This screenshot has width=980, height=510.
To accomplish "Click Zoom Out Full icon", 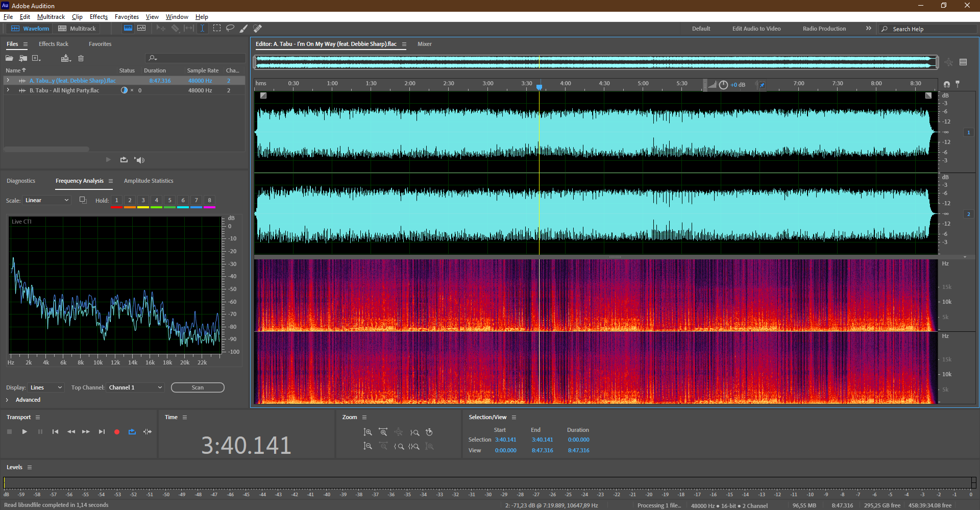I will coord(399,432).
